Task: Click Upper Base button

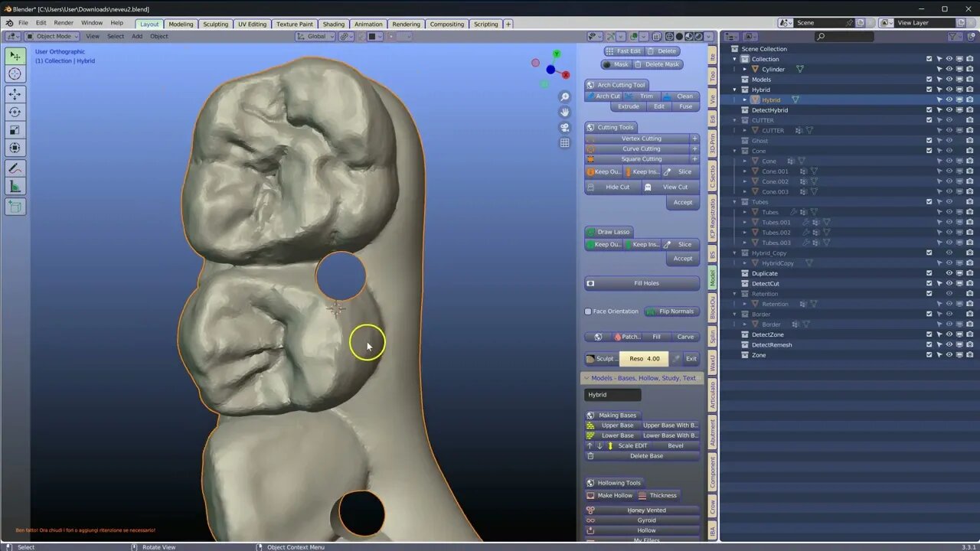Action: click(x=612, y=425)
